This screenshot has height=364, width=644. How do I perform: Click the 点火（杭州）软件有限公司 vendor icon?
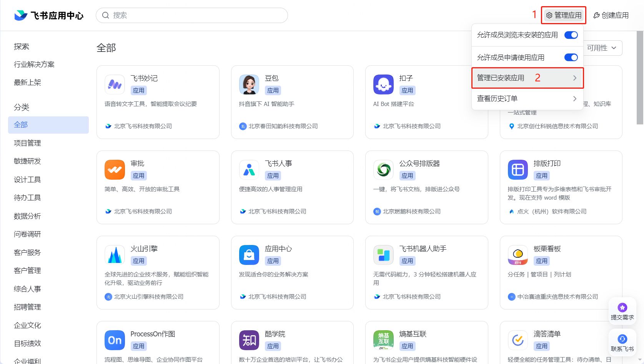pyautogui.click(x=511, y=212)
